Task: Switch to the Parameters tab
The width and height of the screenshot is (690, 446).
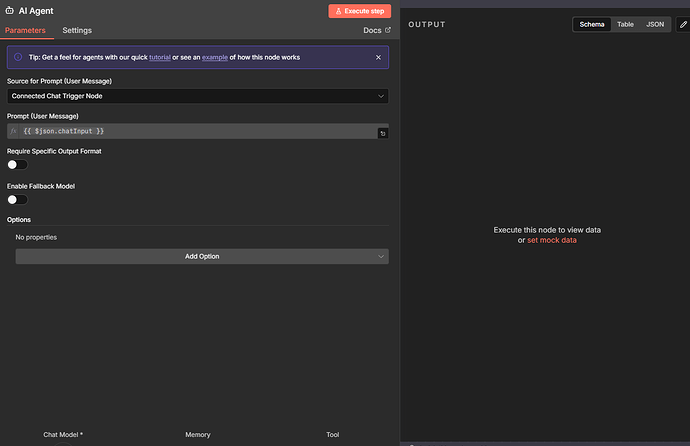Action: click(x=25, y=30)
